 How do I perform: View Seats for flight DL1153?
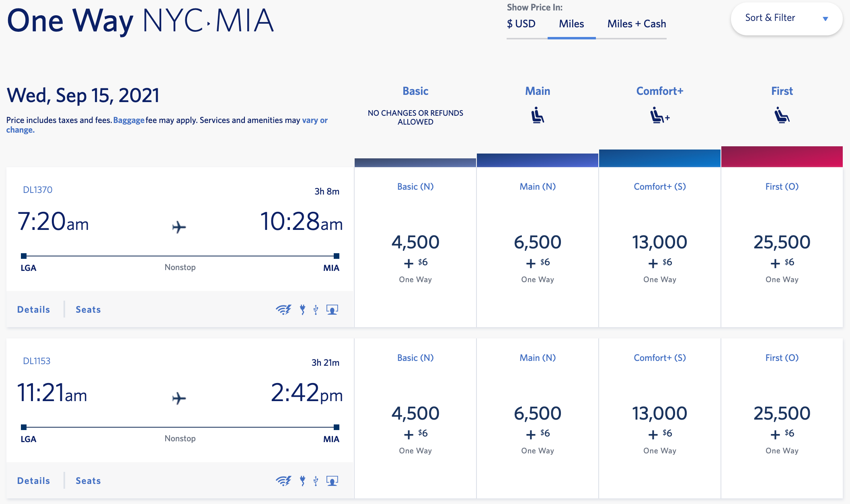[x=88, y=481]
